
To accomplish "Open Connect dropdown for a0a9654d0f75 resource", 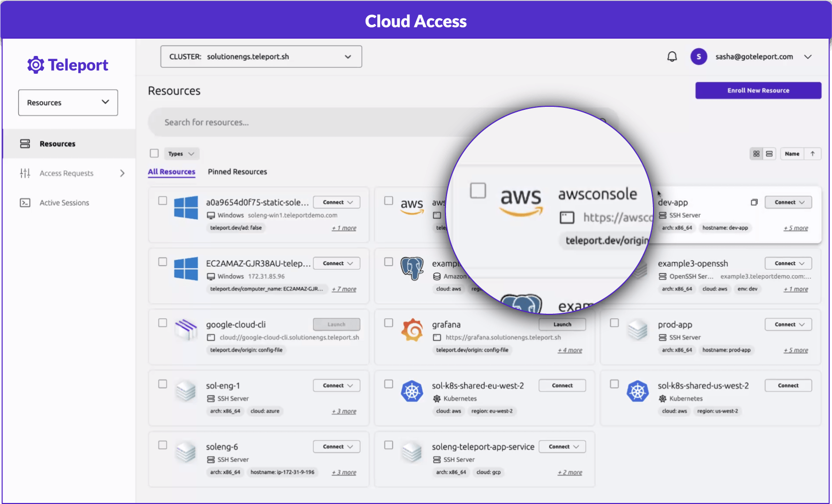I will tap(337, 202).
